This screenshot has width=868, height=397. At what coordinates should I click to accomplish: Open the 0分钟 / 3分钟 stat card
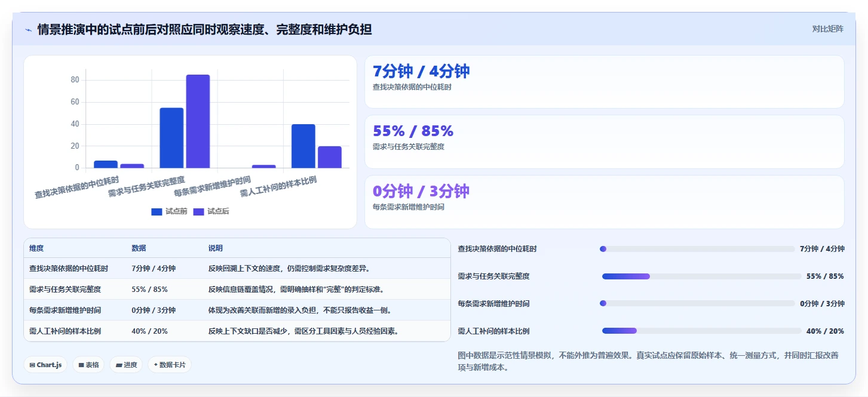[x=604, y=202]
